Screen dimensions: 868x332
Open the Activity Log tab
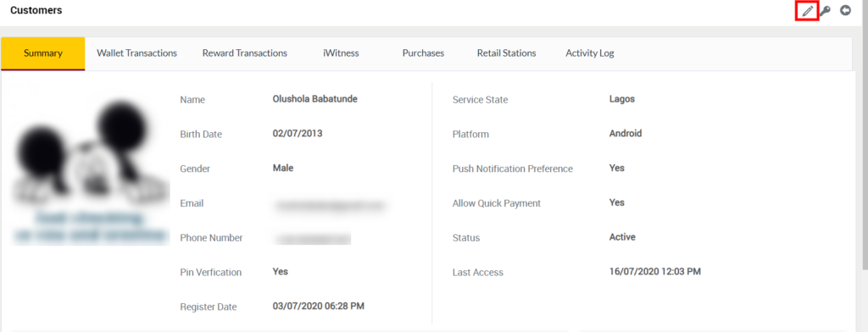(590, 53)
